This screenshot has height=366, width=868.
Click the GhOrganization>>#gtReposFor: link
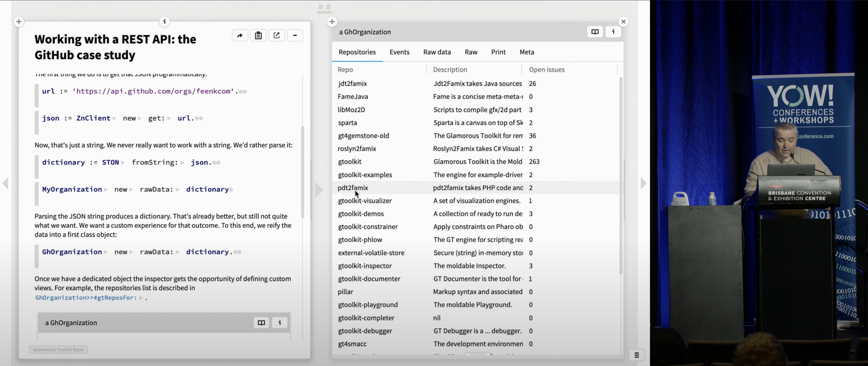[86, 298]
